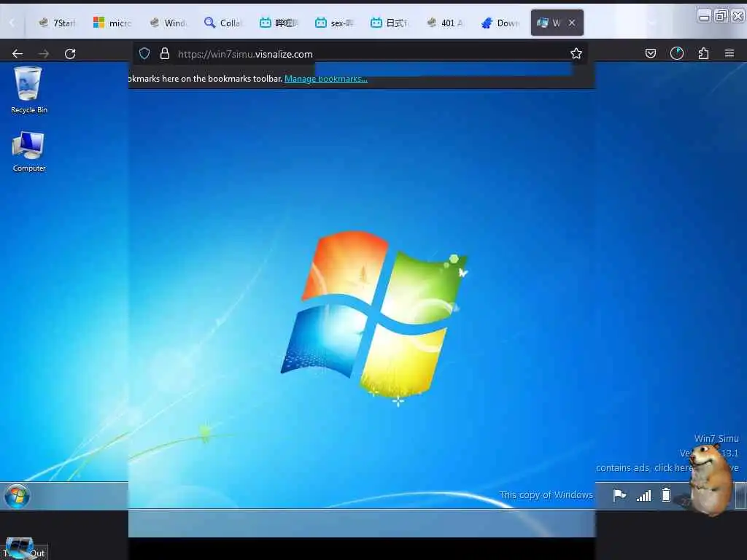Viewport: 747px width, 560px height.
Task: Click the browser forward arrow
Action: tap(44, 54)
